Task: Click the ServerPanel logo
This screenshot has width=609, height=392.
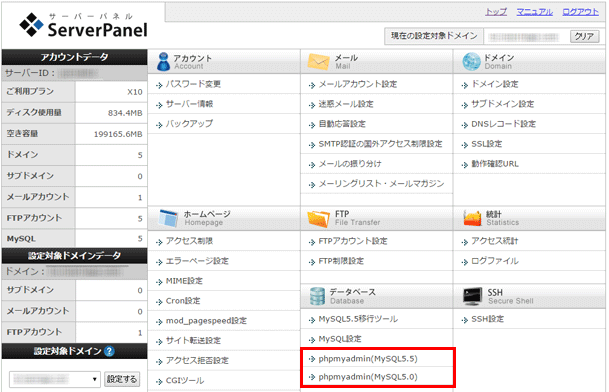Action: [x=84, y=25]
